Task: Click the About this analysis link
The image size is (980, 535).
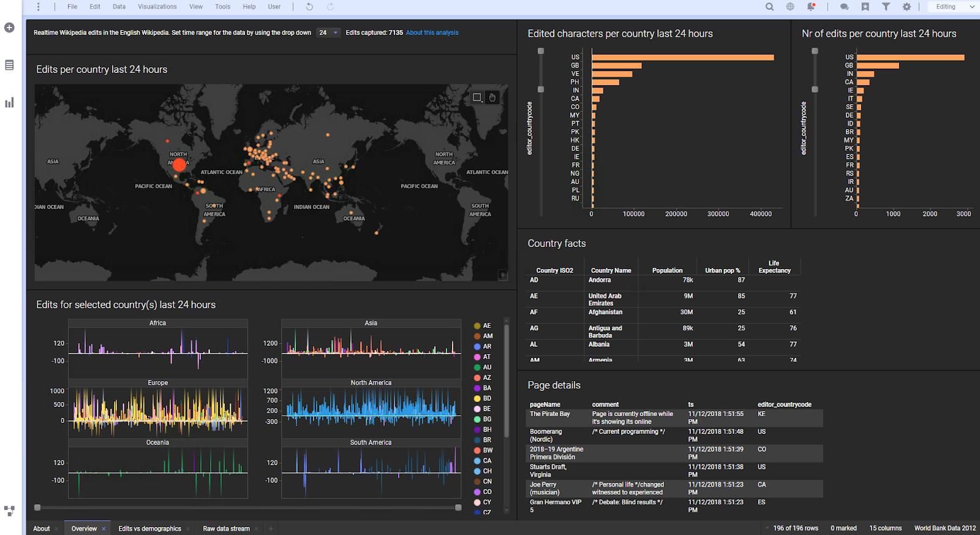Action: tap(432, 33)
